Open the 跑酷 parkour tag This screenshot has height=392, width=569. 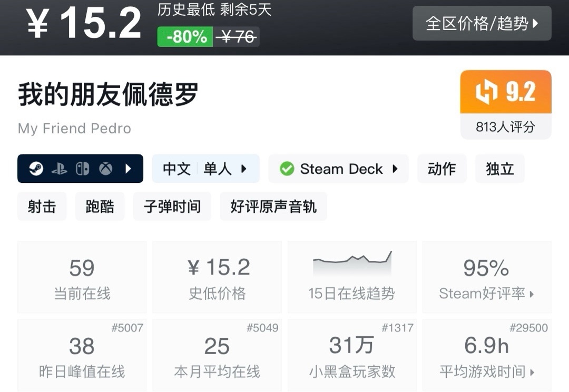click(100, 207)
